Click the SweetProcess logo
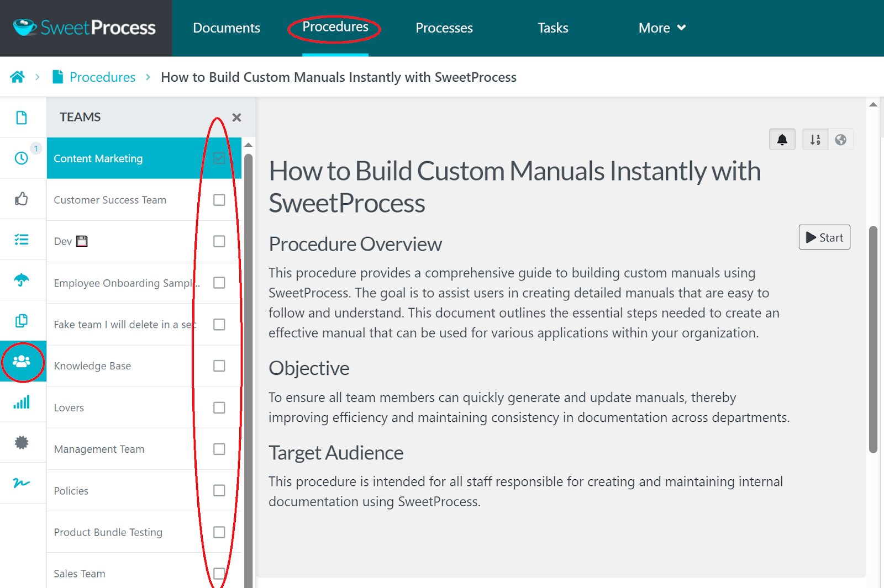This screenshot has width=884, height=588. (84, 28)
